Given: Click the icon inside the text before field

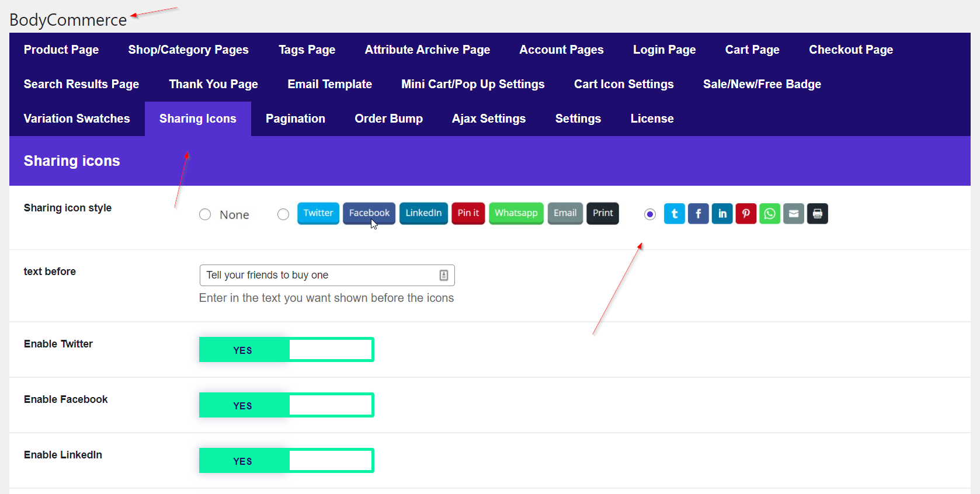Looking at the screenshot, I should [x=444, y=275].
